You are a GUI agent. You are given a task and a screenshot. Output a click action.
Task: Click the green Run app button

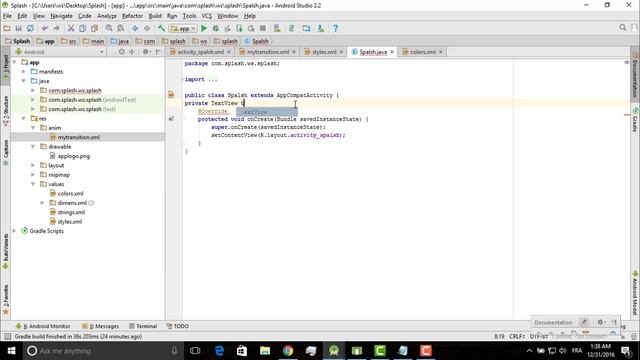(204, 28)
